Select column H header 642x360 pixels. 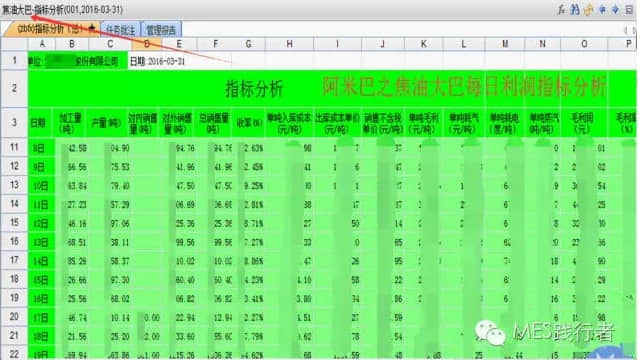coord(289,44)
